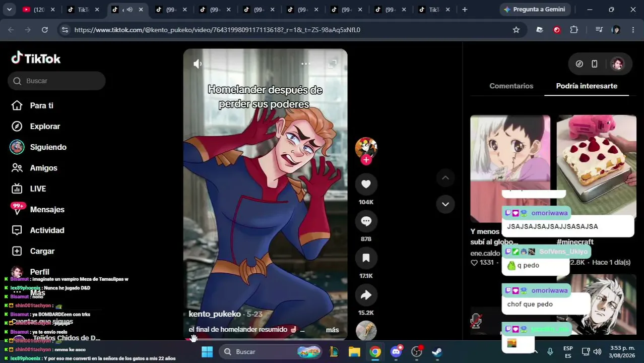The height and width of the screenshot is (363, 644).
Task: Open File Explorer from the taskbar
Action: click(x=354, y=352)
